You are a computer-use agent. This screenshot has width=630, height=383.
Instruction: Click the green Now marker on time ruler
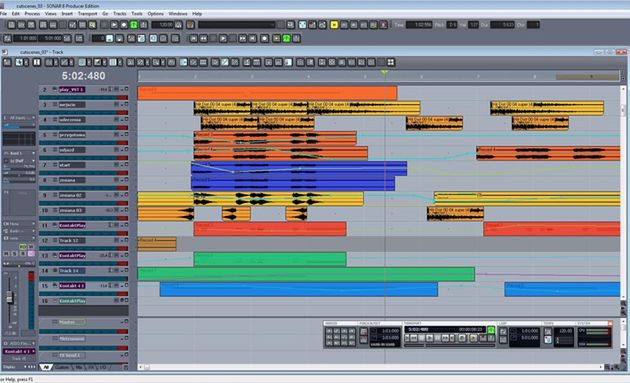385,72
